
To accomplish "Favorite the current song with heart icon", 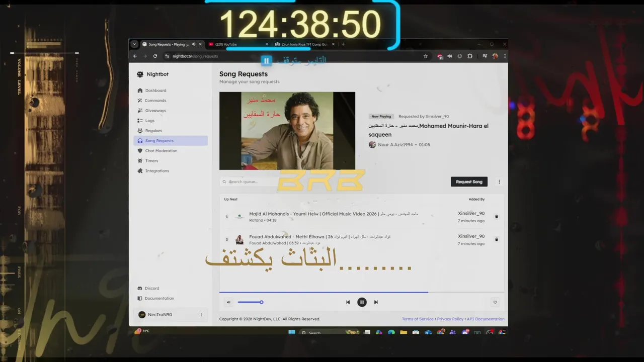I will tap(495, 302).
